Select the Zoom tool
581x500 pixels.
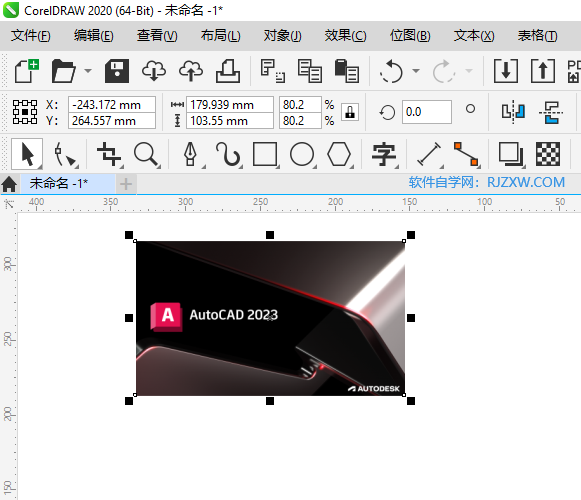147,154
